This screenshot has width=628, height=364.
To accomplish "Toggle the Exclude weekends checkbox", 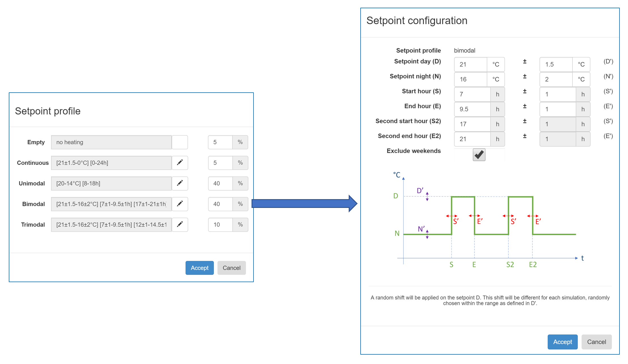I will tap(479, 155).
